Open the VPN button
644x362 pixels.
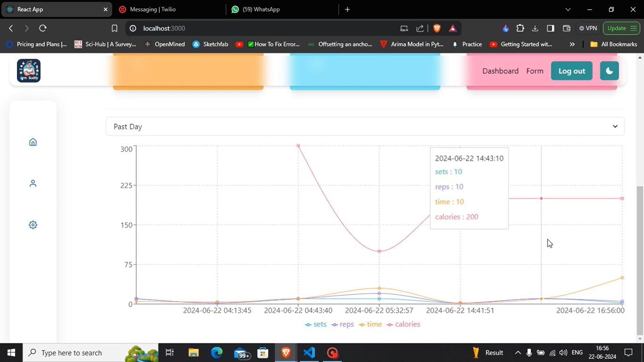click(588, 28)
